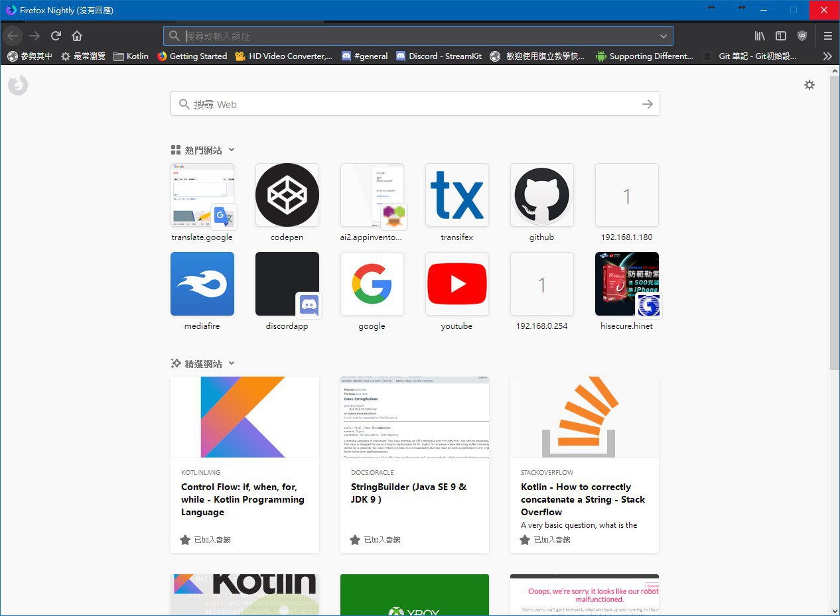The image size is (840, 616).
Task: Collapse the 熱門網站 section chevron
Action: [232, 151]
